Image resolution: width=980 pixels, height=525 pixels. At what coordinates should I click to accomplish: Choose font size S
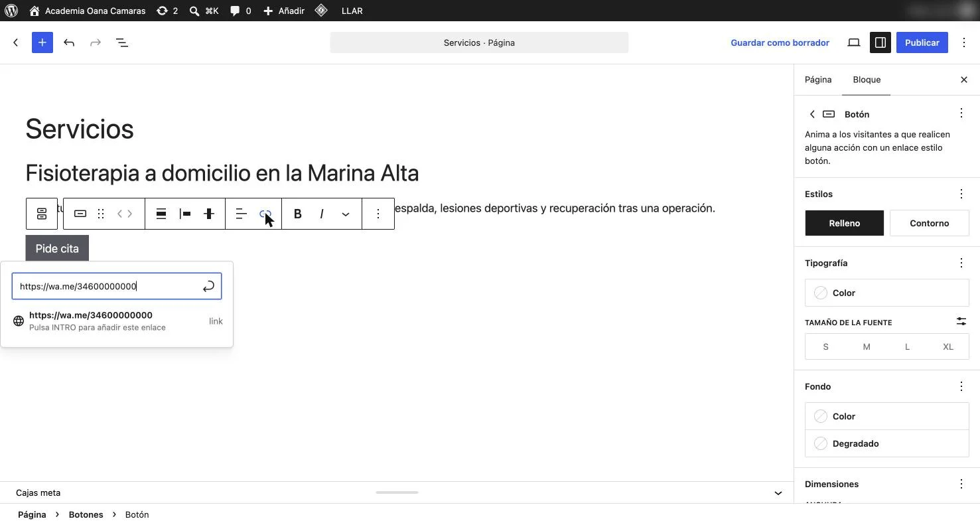pos(825,346)
